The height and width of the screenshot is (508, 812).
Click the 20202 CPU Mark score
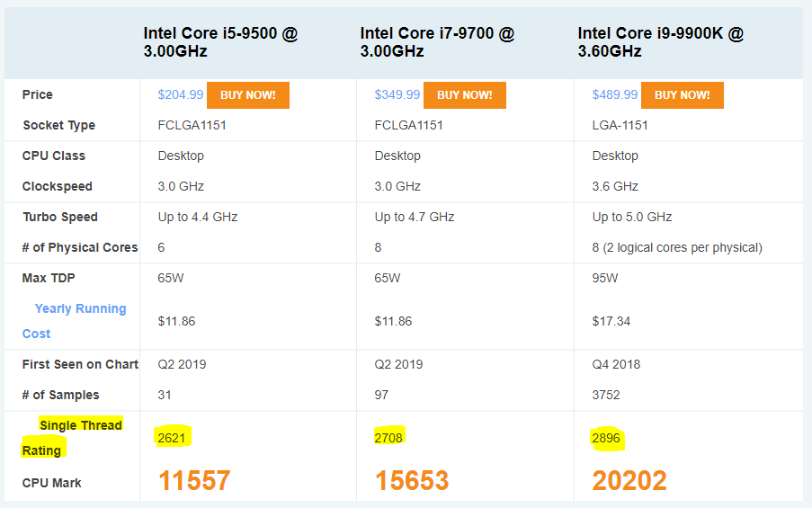click(629, 481)
